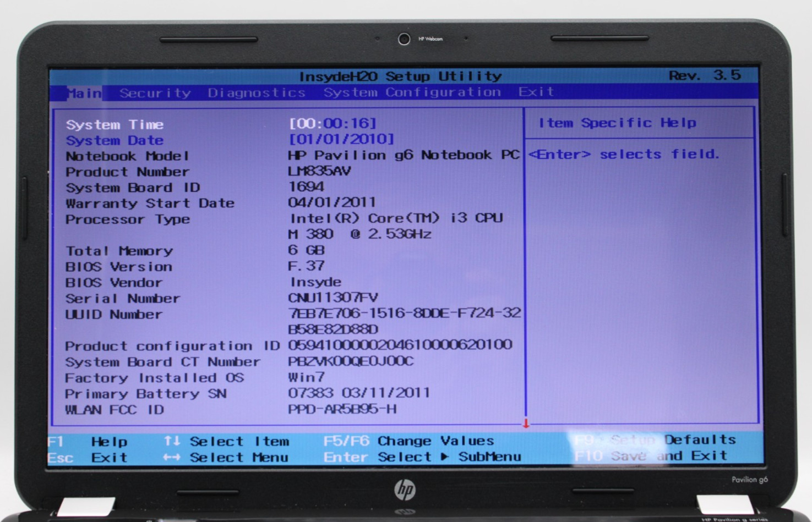The height and width of the screenshot is (522, 812).
Task: Select CT number PBZVK00QE0J00C
Action: pyautogui.click(x=351, y=361)
